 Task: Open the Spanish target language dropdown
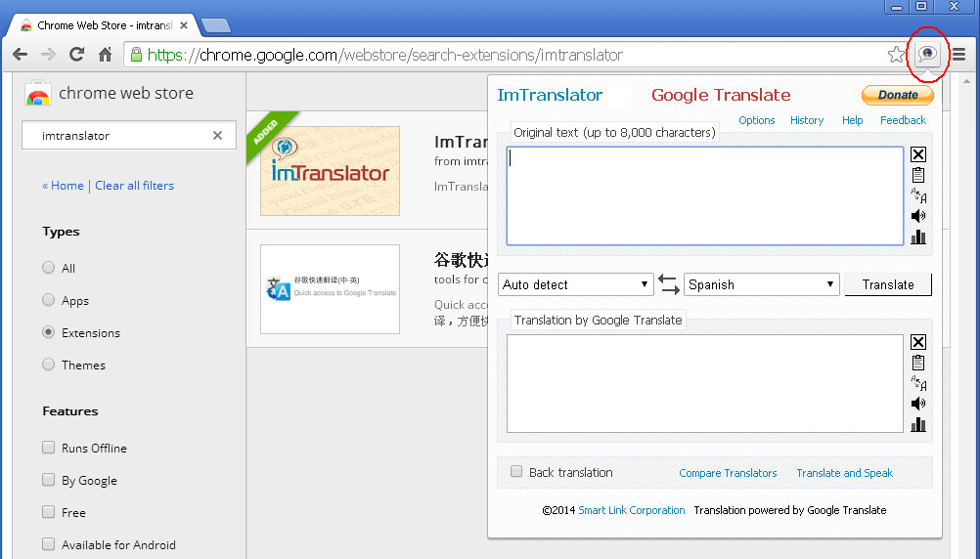pos(761,284)
